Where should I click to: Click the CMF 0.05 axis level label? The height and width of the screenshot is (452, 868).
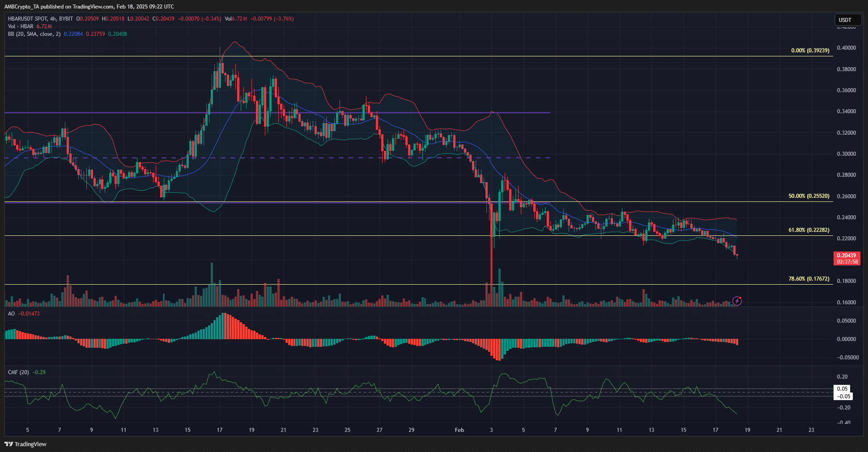[x=842, y=389]
